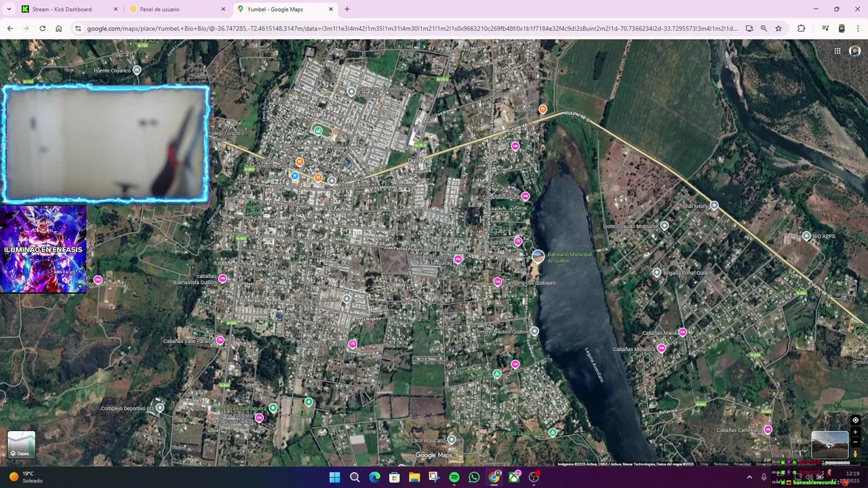The height and width of the screenshot is (488, 868).
Task: Select the Centro Náutico Quillón marker
Action: pos(534,331)
